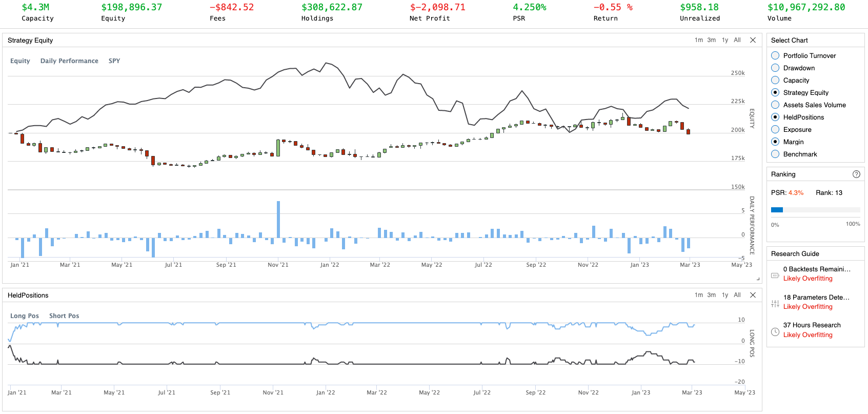
Task: Click the Hours Research clock icon
Action: click(x=775, y=331)
